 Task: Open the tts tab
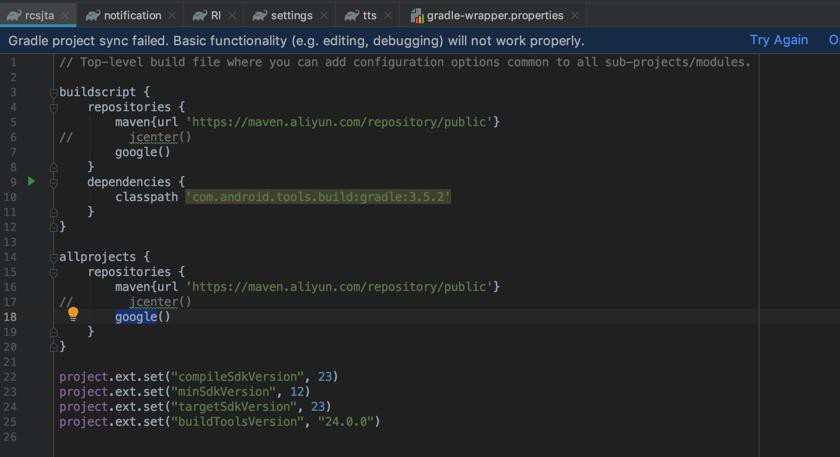[370, 16]
